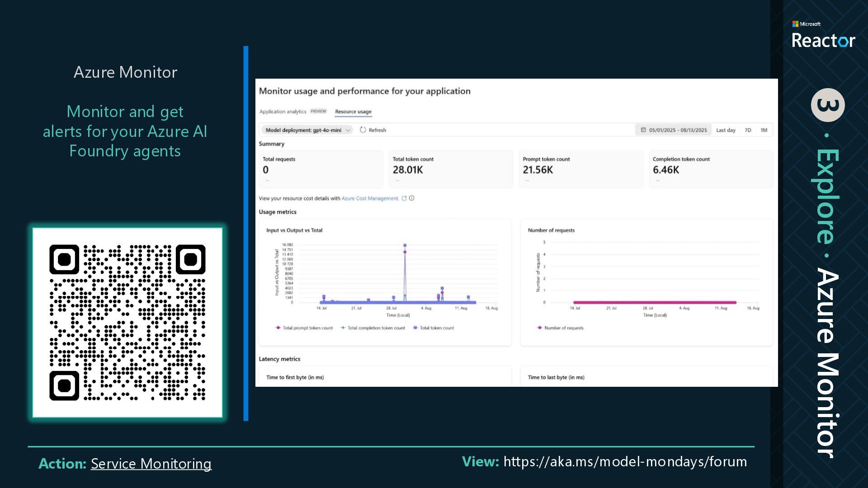The width and height of the screenshot is (868, 488).
Task: Click the Number of requests flat data line
Action: click(x=655, y=302)
